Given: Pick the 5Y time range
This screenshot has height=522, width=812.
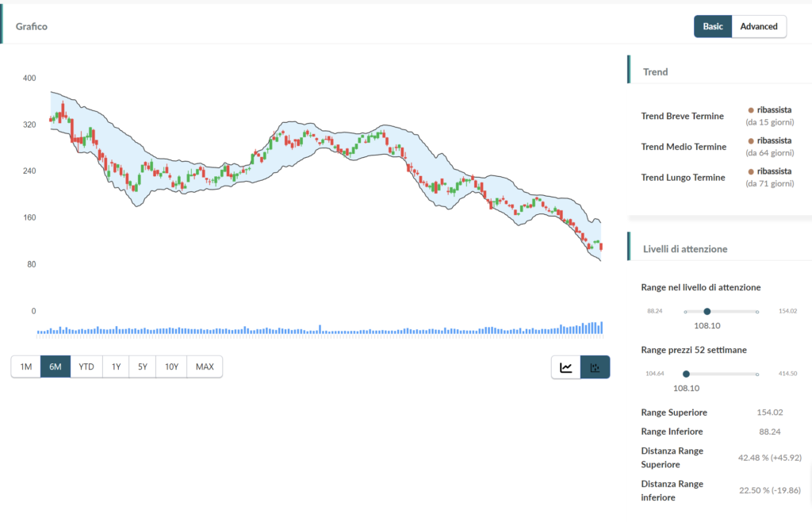Looking at the screenshot, I should [x=142, y=367].
